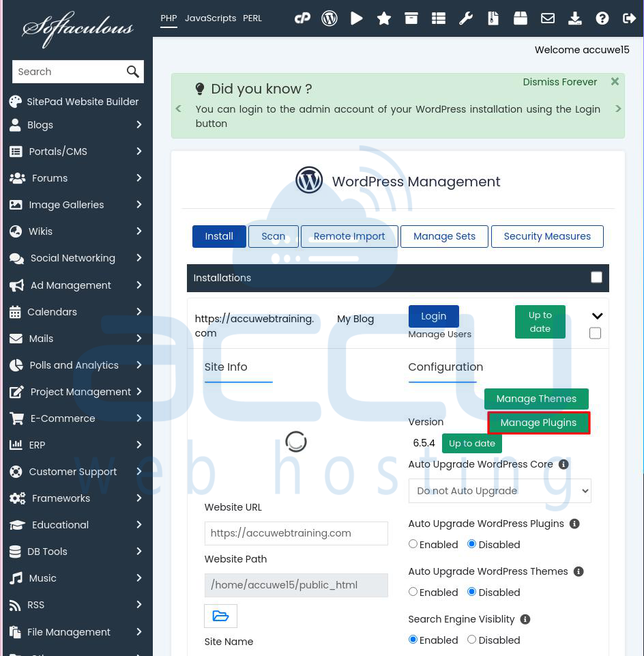Expand the E-Commerce category
Screen dimensions: 644x656
pos(139,418)
